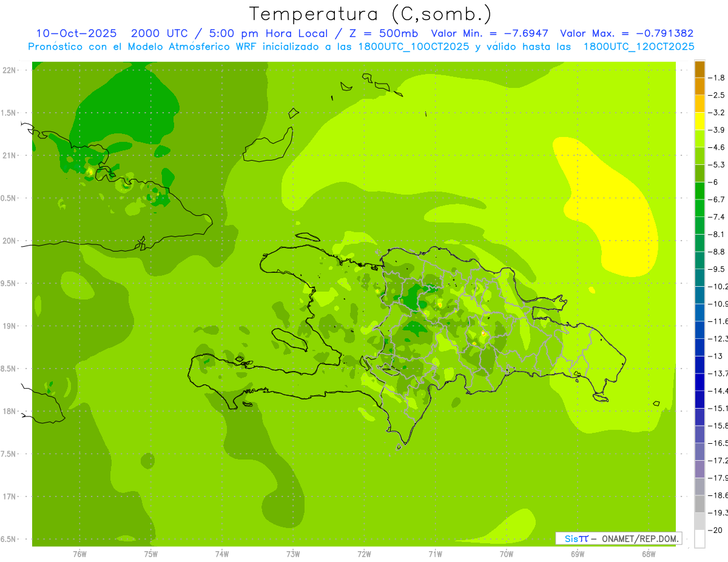The image size is (728, 562).
Task: Click the SisPI ONAMET/REP.DOM. logo box
Action: 618,538
